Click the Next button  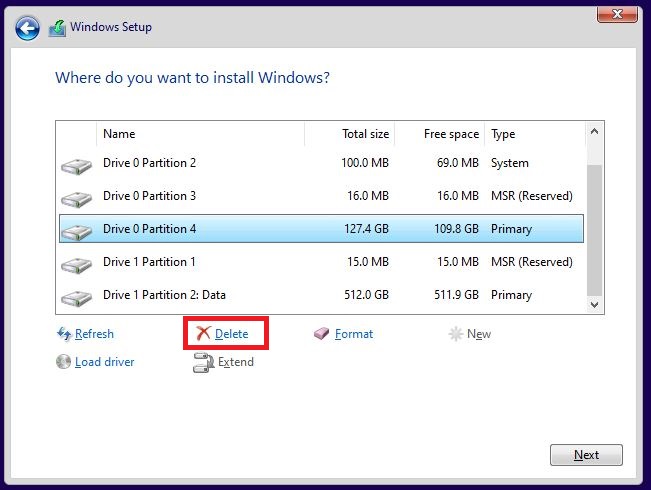[x=586, y=455]
